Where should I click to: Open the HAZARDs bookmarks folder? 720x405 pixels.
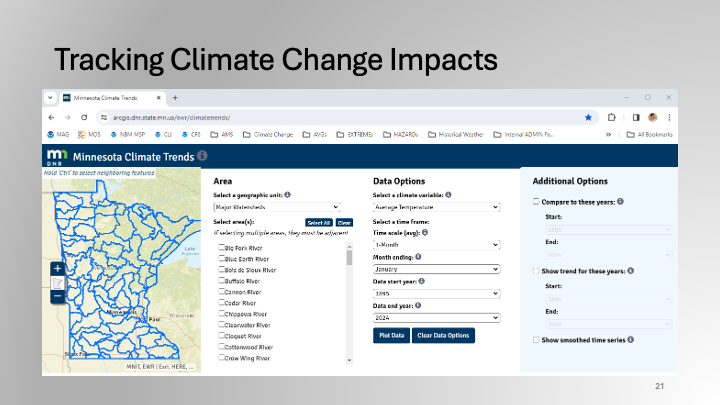point(400,135)
